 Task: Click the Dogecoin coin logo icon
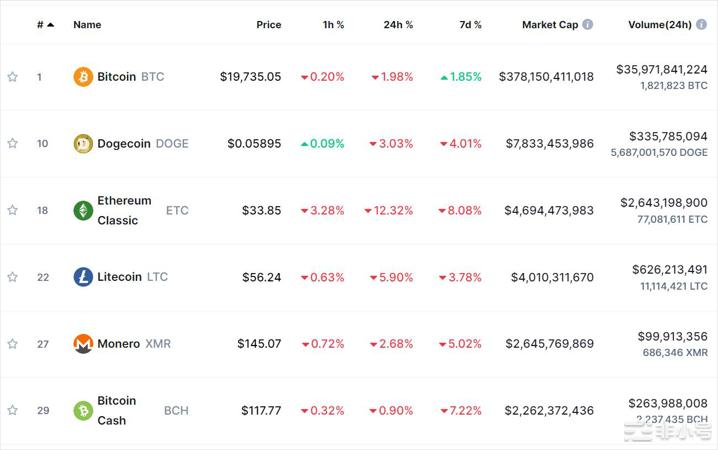(83, 144)
